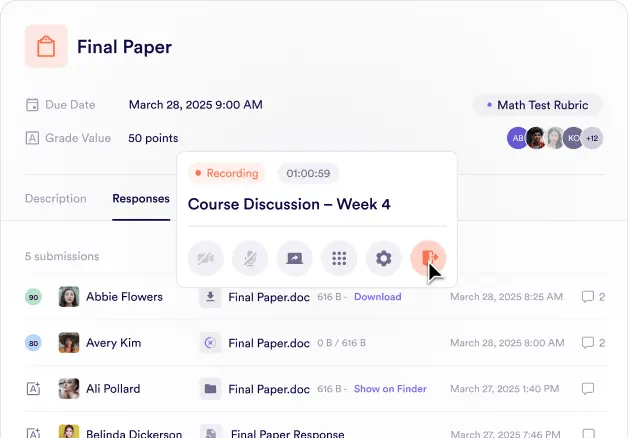Image resolution: width=628 pixels, height=438 pixels.
Task: Click the Final Paper Response file name
Action: [288, 434]
